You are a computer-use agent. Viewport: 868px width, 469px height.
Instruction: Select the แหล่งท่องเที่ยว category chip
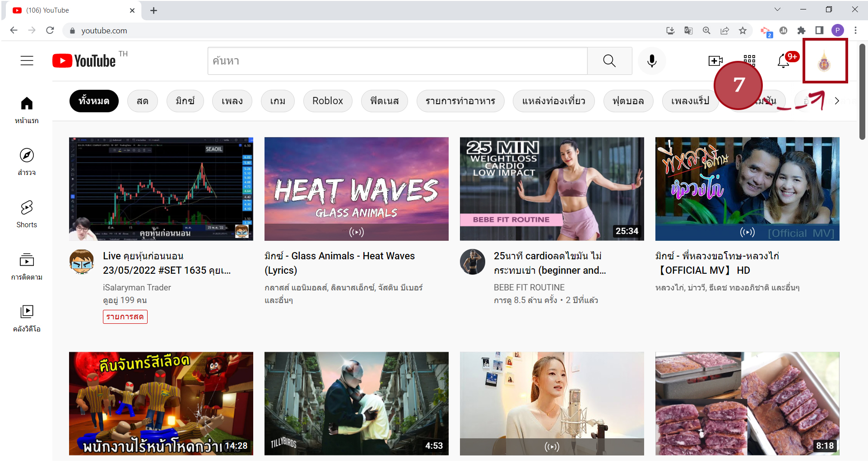[554, 101]
